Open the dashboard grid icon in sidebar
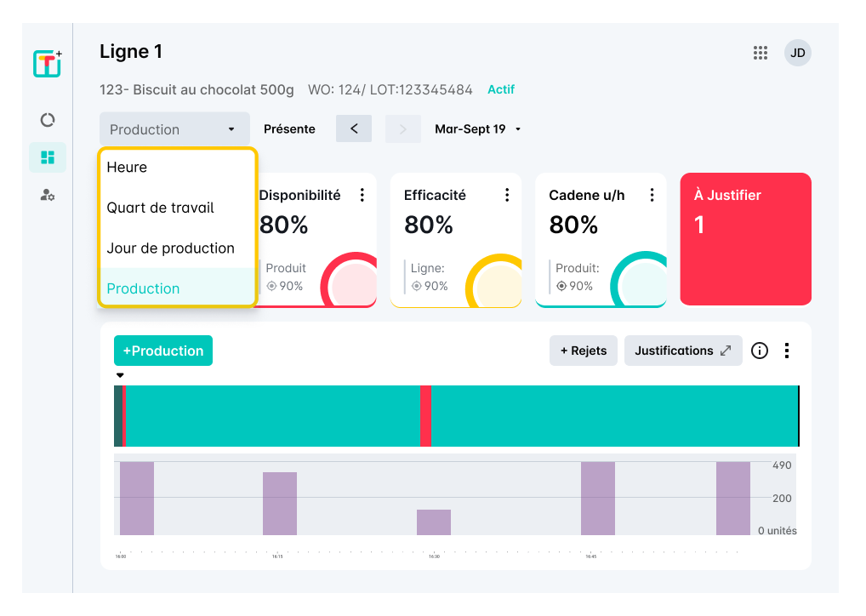Viewport: 866px width, 616px height. pos(48,157)
